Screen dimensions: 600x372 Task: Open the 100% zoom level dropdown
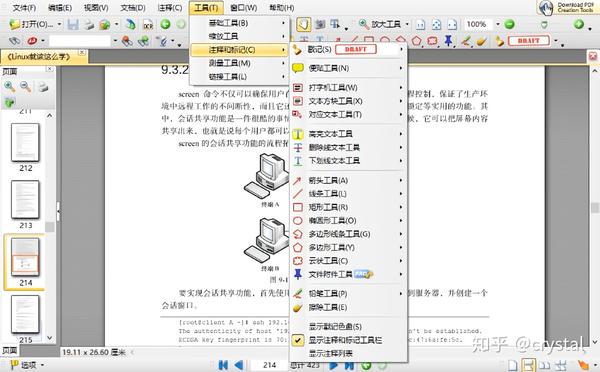coord(498,24)
